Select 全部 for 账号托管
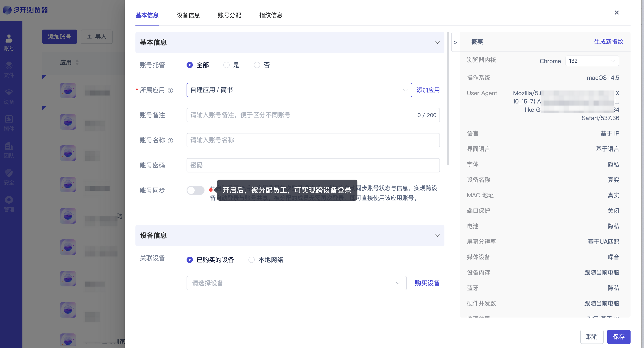This screenshot has height=348, width=644. 189,65
